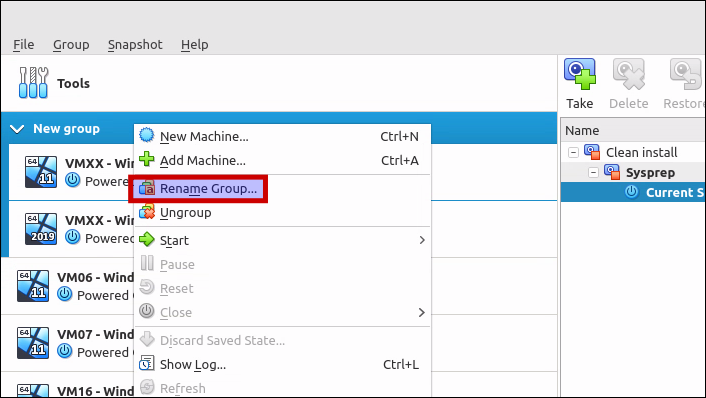Collapse the New group chevron
The width and height of the screenshot is (706, 398).
pyautogui.click(x=17, y=129)
